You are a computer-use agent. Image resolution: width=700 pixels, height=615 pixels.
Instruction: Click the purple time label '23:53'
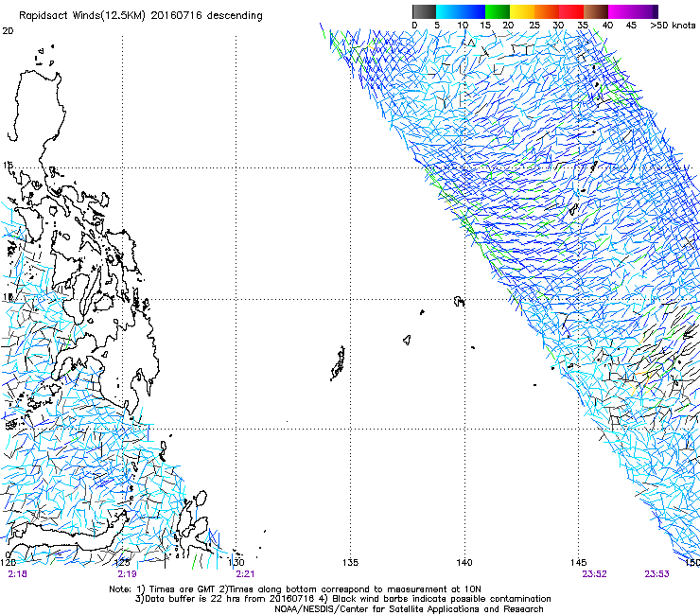[656, 574]
